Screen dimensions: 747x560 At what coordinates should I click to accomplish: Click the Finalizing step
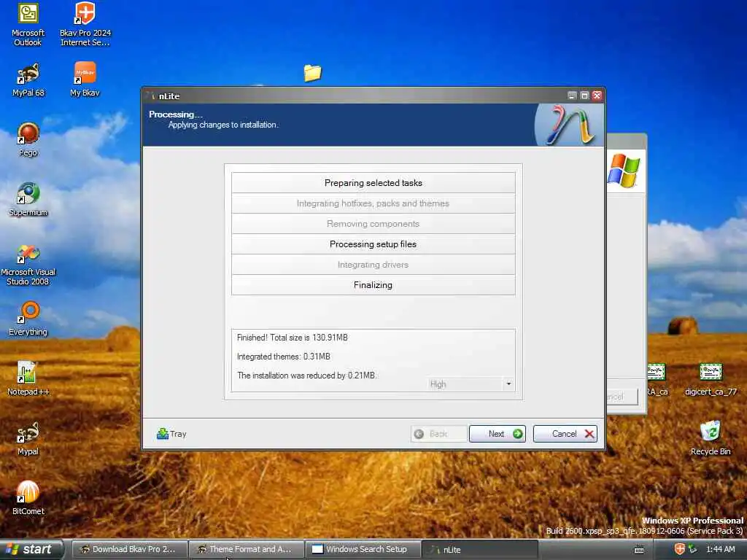click(373, 285)
